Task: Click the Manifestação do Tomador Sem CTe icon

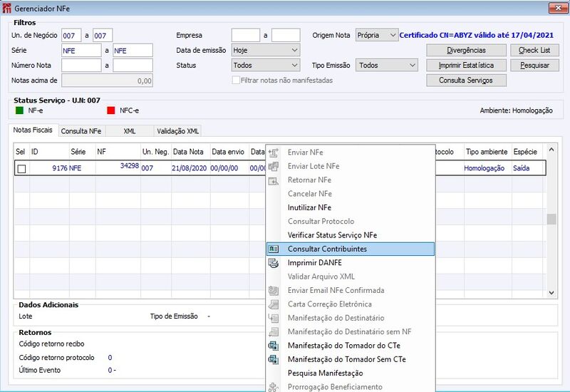Action: [x=274, y=359]
